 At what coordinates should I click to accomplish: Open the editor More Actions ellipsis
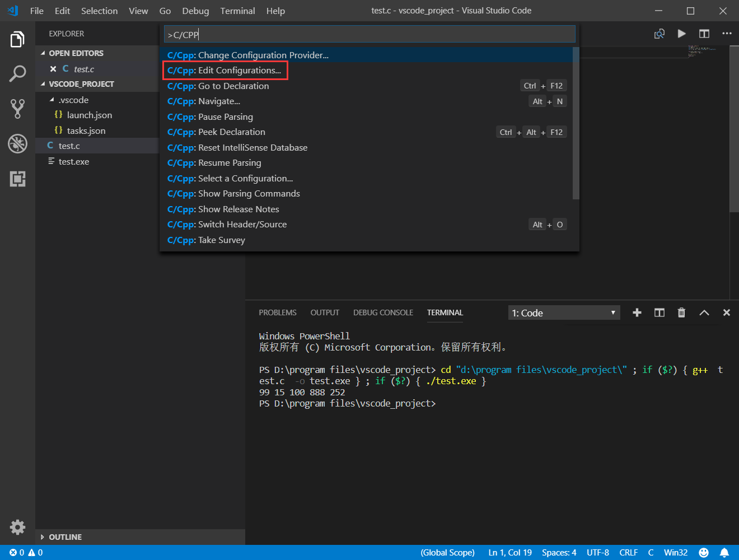(727, 34)
